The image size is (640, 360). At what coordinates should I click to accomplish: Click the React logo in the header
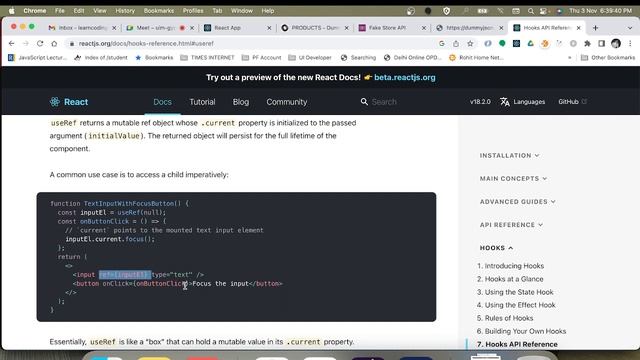pyautogui.click(x=69, y=102)
